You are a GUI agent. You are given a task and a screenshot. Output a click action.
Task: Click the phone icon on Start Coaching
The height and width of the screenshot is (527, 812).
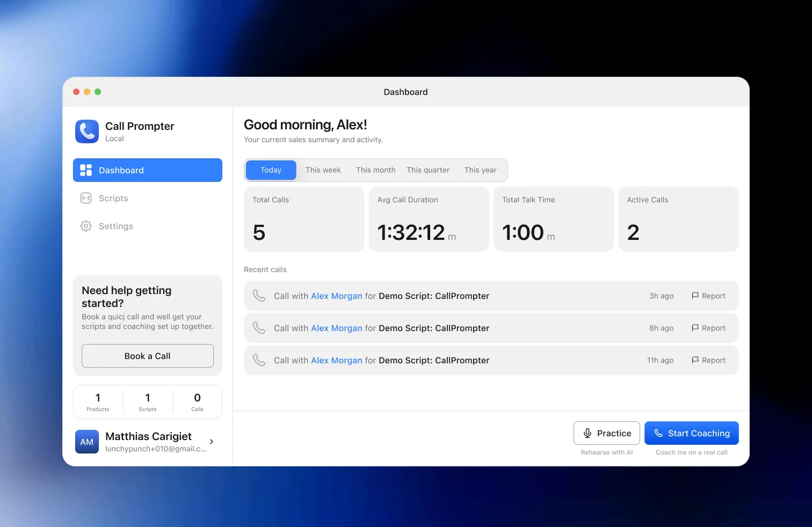(658, 433)
